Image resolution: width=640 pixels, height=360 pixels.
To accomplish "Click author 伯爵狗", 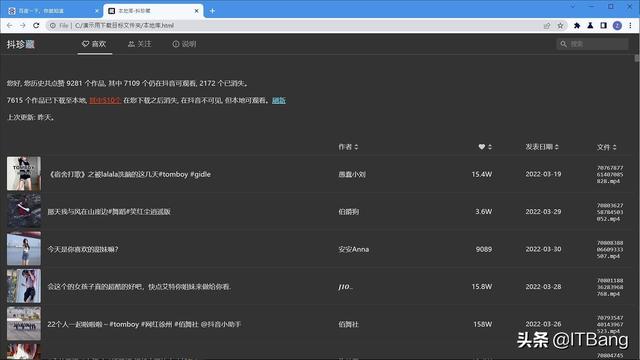I will (x=349, y=212).
